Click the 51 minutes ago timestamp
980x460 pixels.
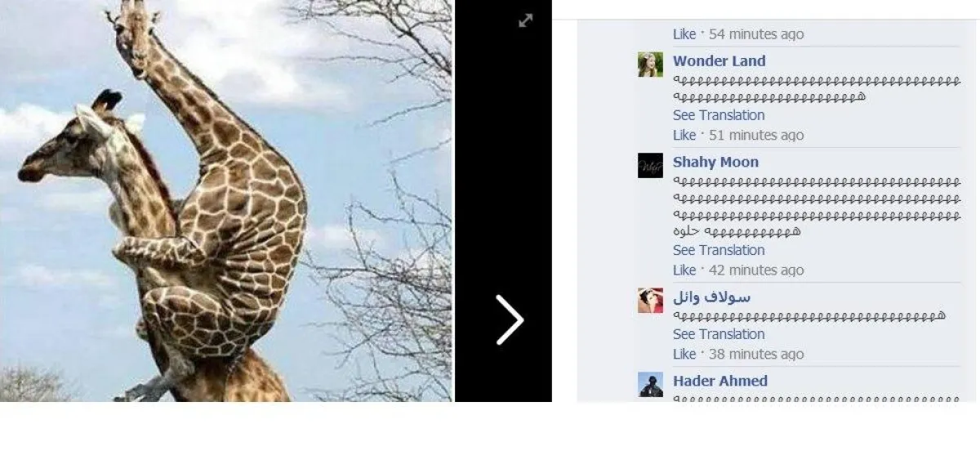click(x=756, y=136)
